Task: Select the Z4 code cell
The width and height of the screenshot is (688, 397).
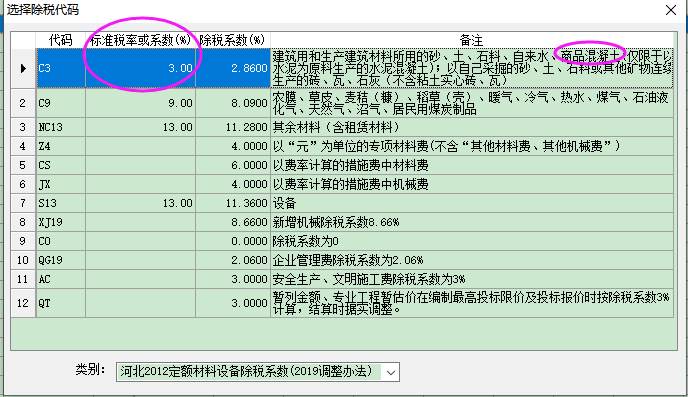Action: (x=61, y=146)
